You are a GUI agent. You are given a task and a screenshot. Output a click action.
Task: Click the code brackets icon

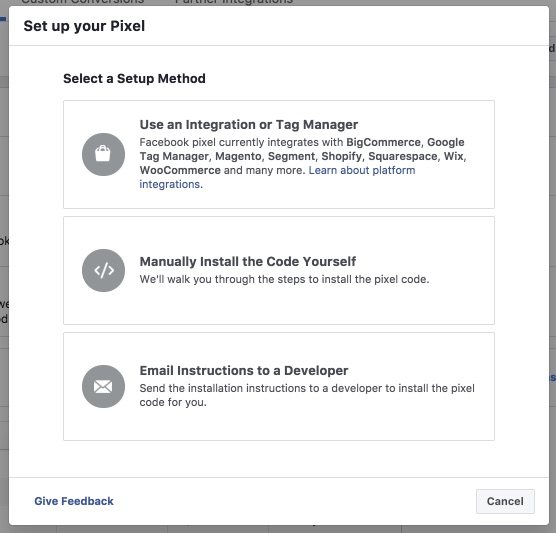tap(103, 270)
